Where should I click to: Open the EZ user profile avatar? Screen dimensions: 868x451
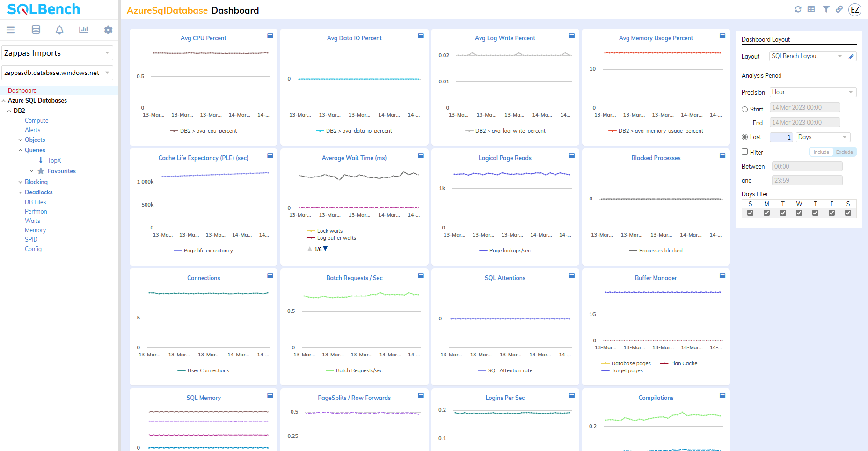(x=855, y=10)
